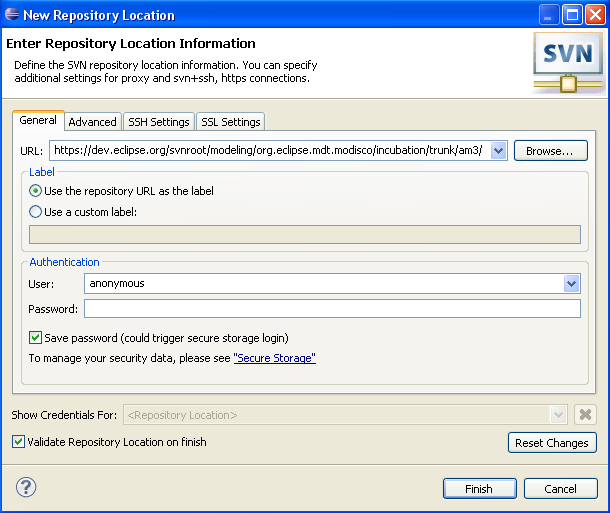Close the New Repository Location dialog
The image size is (610, 513).
coord(595,15)
